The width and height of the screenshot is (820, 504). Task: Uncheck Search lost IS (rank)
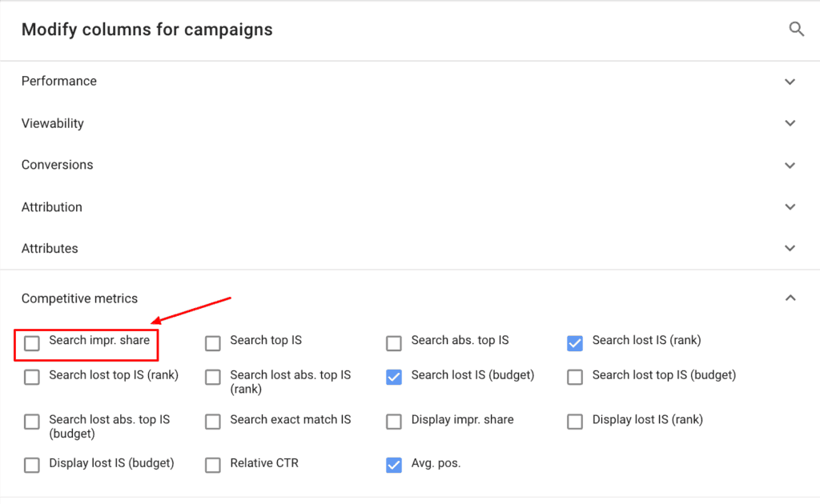575,343
